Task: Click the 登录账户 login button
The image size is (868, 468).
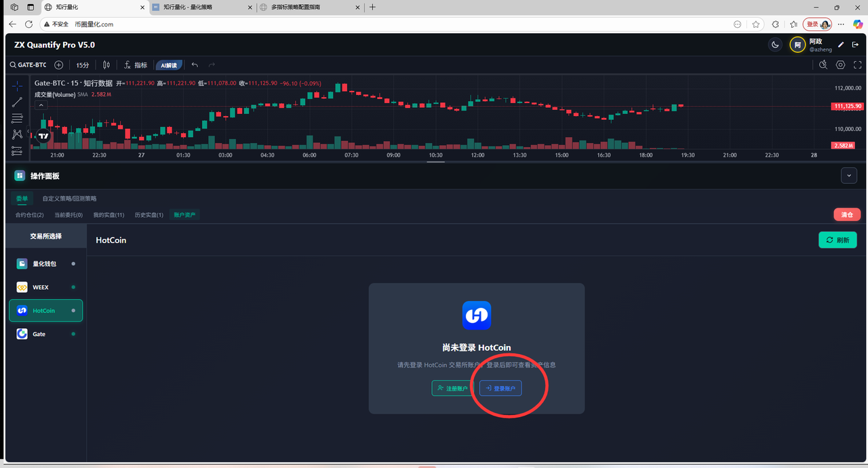Action: coord(500,389)
